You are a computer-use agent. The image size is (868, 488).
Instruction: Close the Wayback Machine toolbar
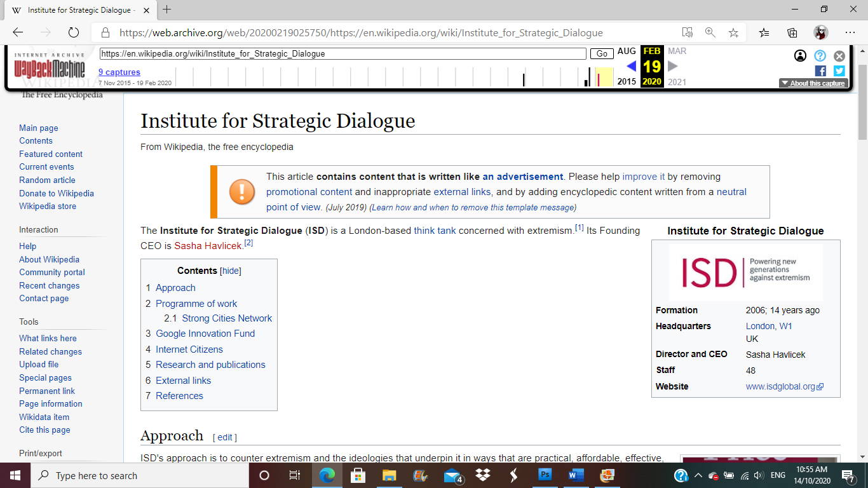pyautogui.click(x=839, y=56)
